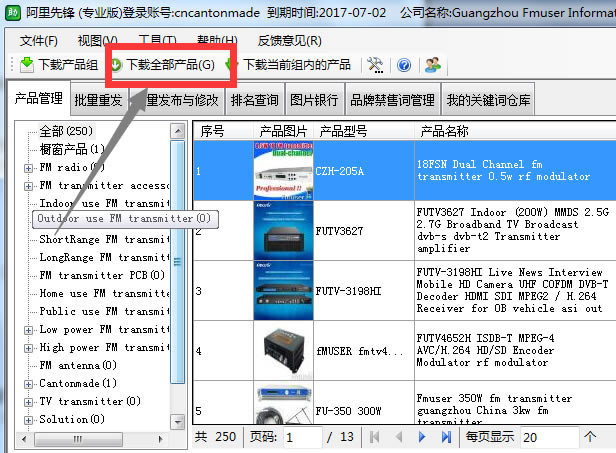Go to next page arrow
Viewport: 616px width, 453px height.
click(422, 437)
